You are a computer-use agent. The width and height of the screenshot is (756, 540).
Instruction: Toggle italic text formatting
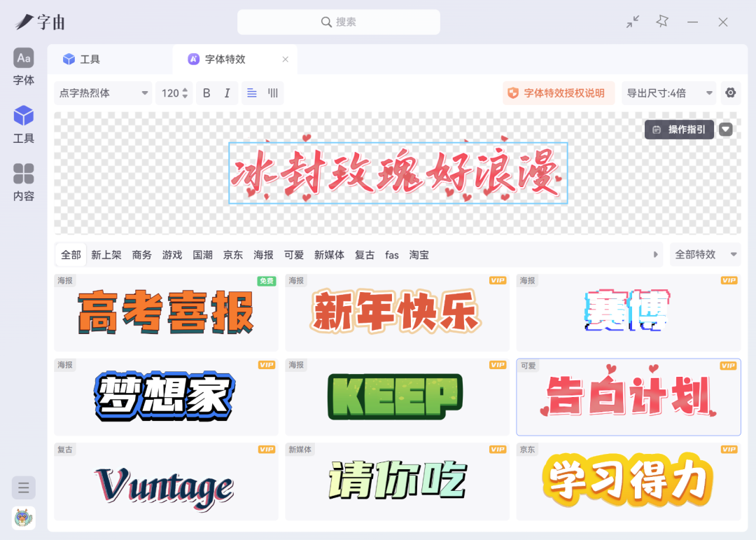coord(227,93)
